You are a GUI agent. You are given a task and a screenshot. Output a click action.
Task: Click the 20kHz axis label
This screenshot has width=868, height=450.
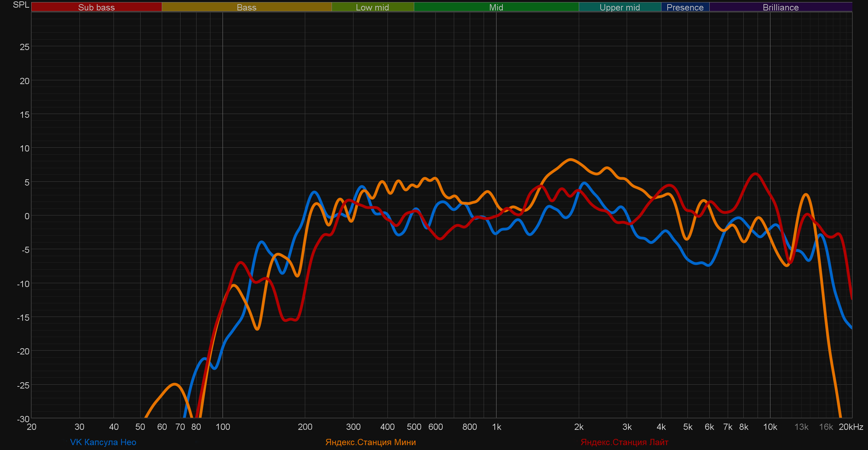click(x=851, y=427)
